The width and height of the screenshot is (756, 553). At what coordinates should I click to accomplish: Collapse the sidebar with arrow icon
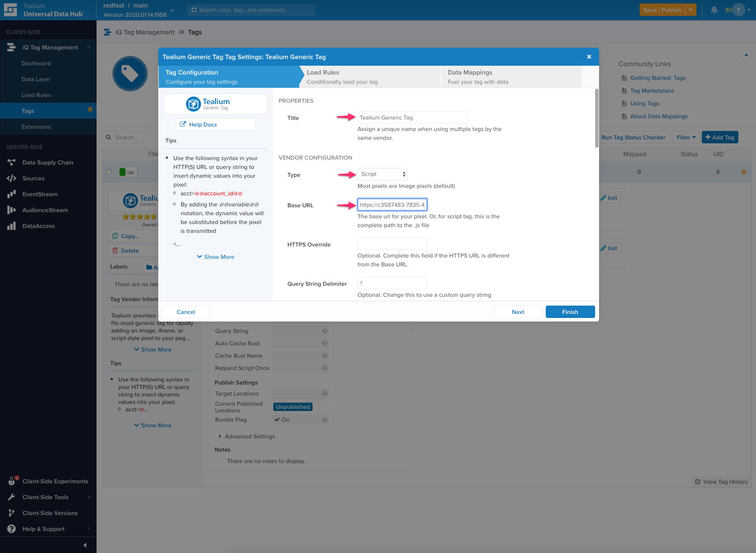[x=85, y=545]
